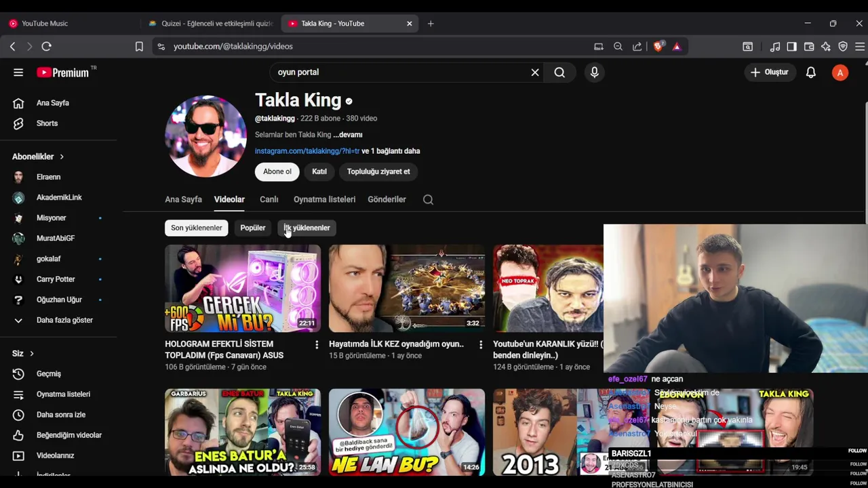View site information in address bar

coord(161,47)
